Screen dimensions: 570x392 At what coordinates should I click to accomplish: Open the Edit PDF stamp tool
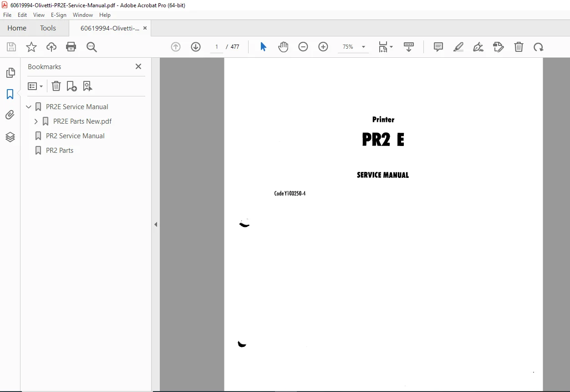(x=499, y=47)
